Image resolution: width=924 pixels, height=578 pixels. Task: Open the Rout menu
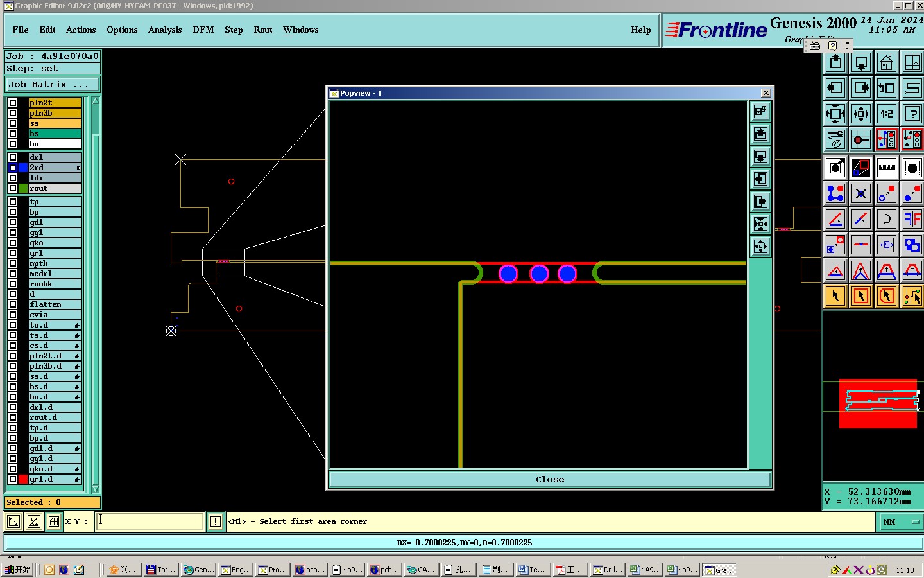point(263,30)
